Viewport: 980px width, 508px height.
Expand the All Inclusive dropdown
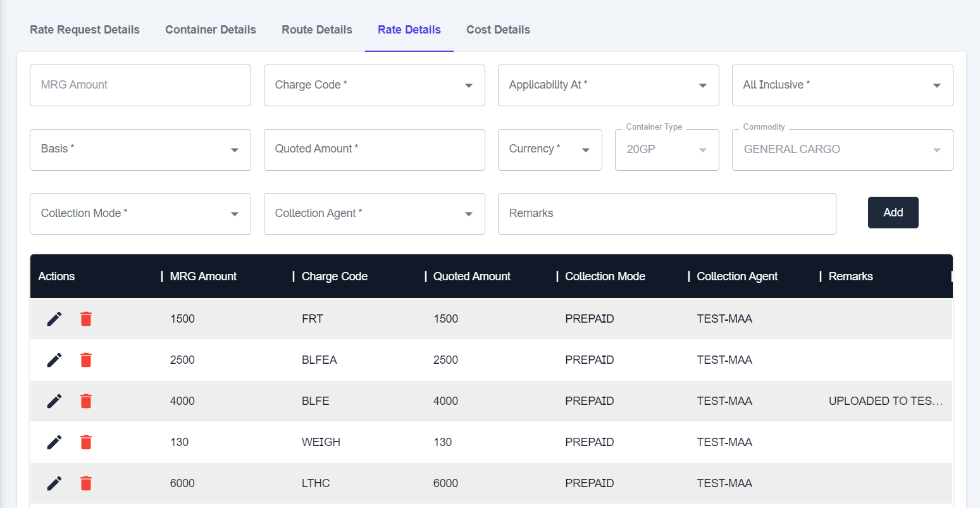pos(843,85)
